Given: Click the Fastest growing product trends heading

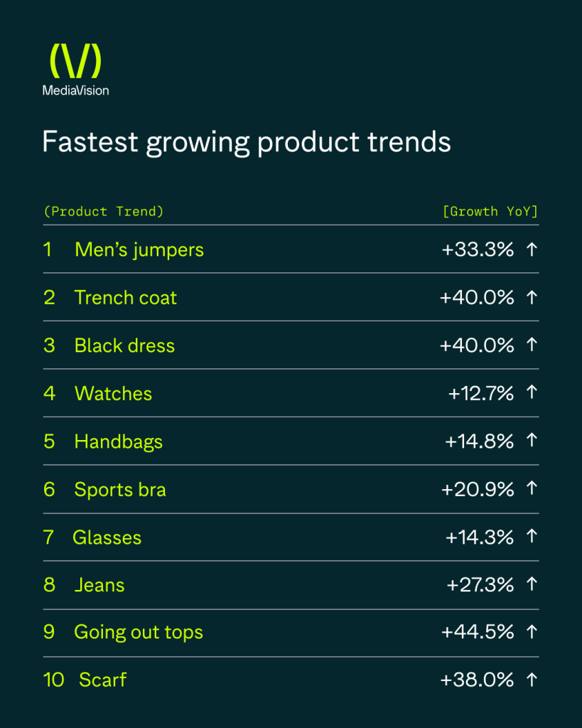Looking at the screenshot, I should click(x=247, y=142).
